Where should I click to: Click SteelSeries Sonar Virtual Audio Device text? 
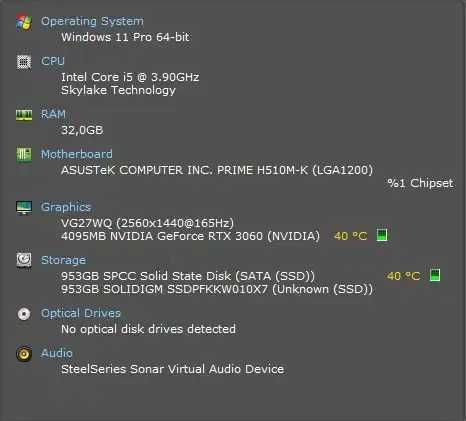(x=173, y=369)
